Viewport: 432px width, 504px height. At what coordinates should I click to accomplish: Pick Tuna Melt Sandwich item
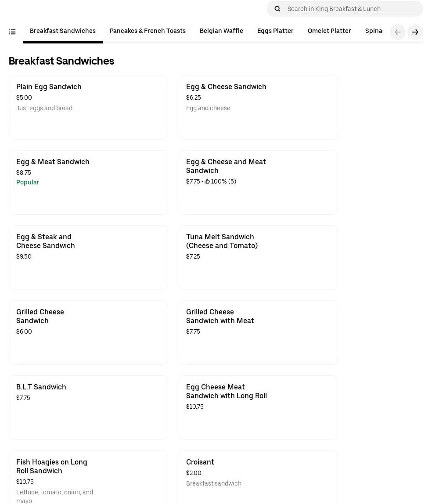point(258,257)
